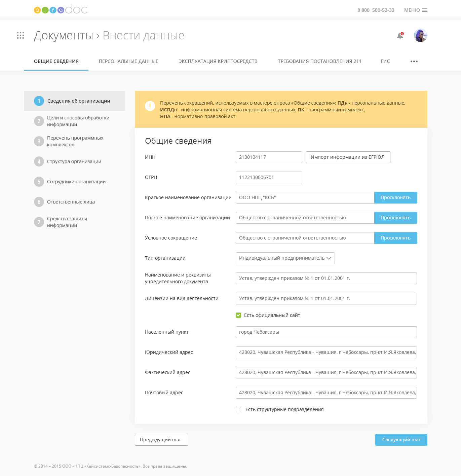Image resolution: width=461 pixels, height=476 pixels.
Task: Open the ЭКСПЛУАТАЦИЯ КРИПТОСРЕДСТВ tab
Action: coord(218,61)
